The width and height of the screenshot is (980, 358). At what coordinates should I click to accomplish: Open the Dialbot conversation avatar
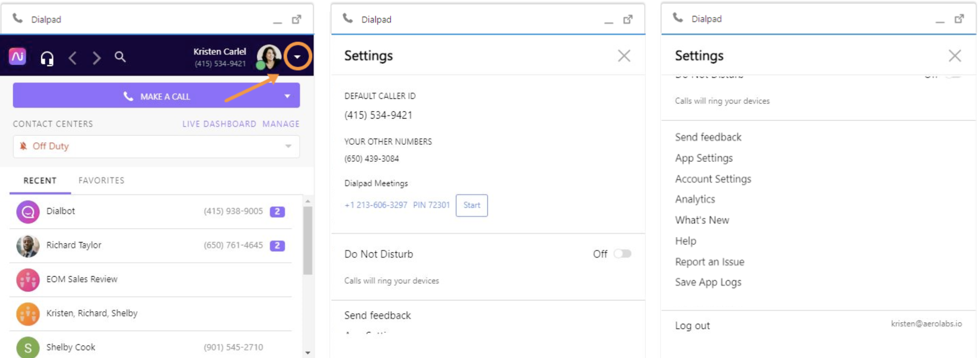28,212
